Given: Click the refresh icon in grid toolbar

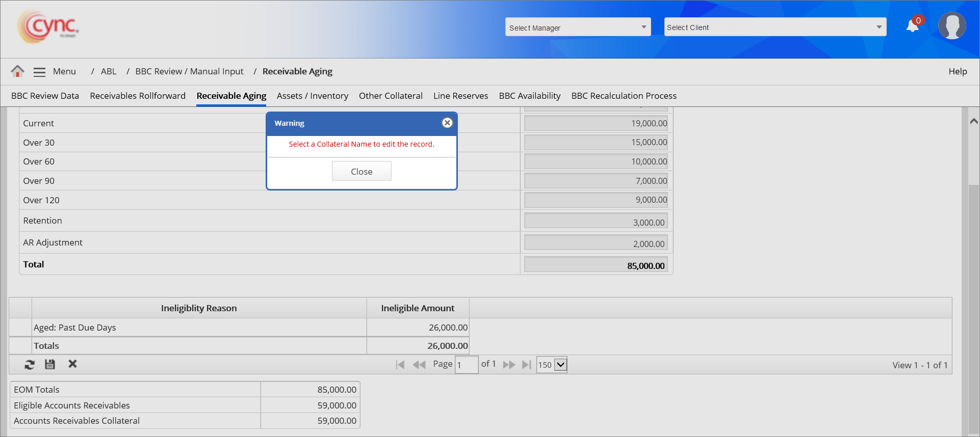Looking at the screenshot, I should (30, 365).
